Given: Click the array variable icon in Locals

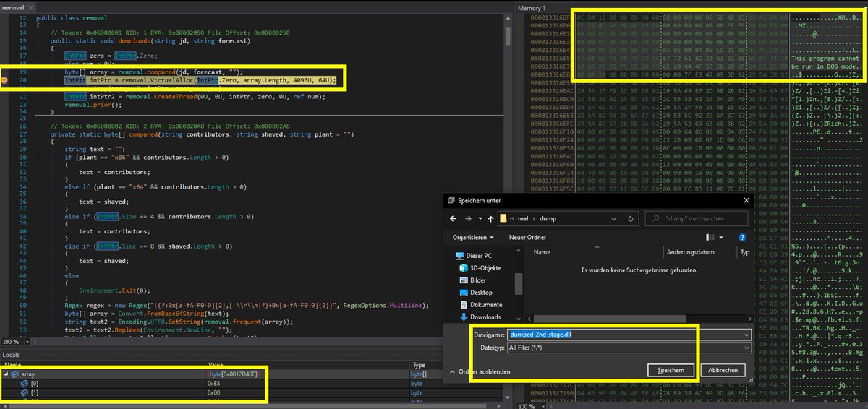Looking at the screenshot, I should (x=14, y=375).
